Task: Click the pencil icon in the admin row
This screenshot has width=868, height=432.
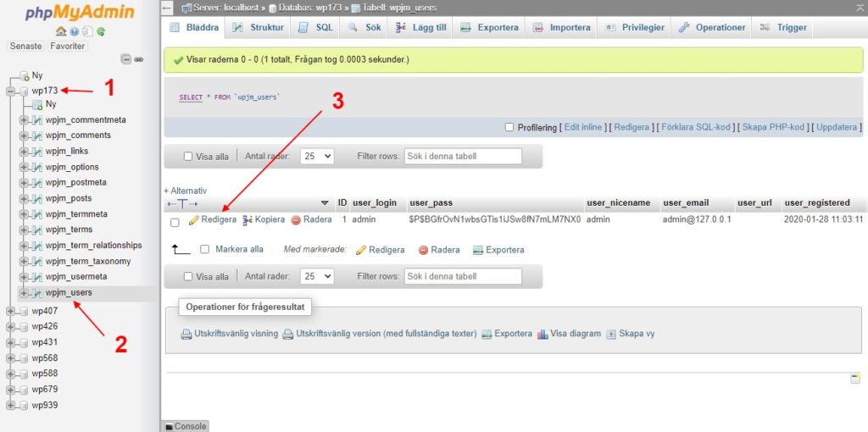Action: (194, 220)
